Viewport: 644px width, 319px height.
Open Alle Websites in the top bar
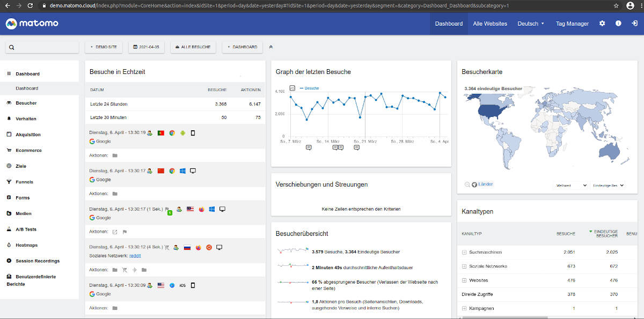click(490, 24)
